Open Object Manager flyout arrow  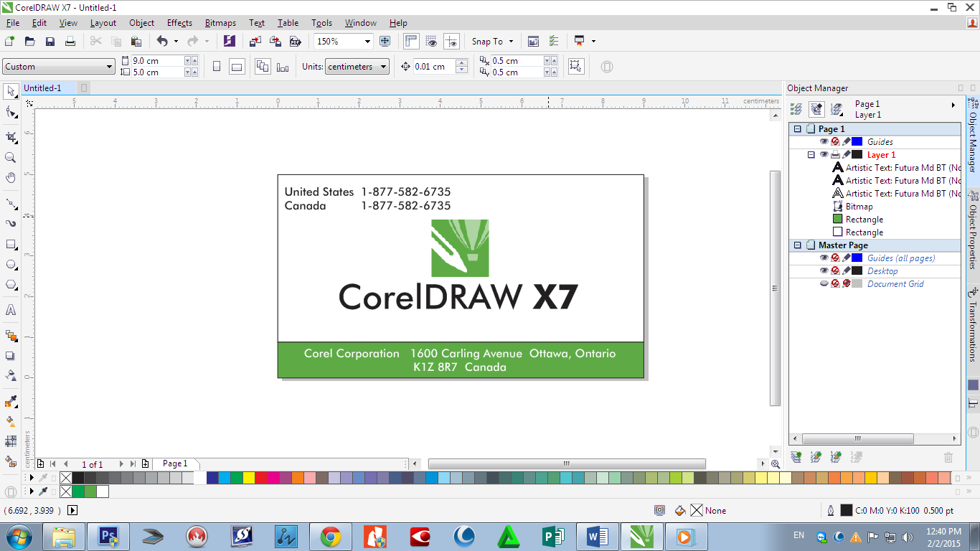click(953, 105)
